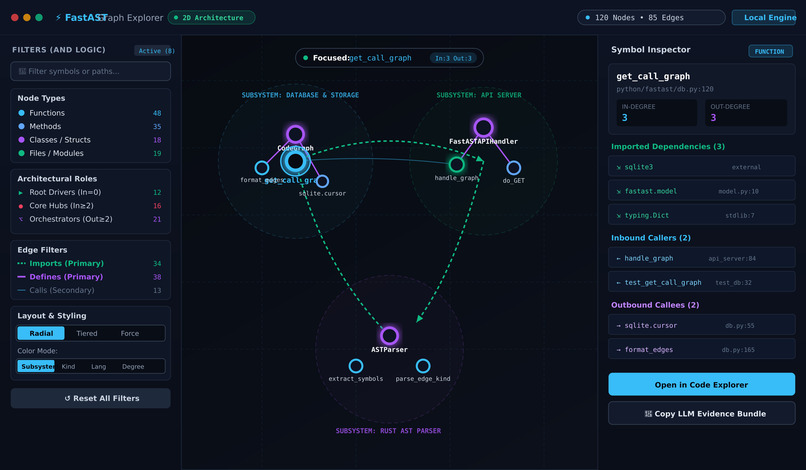This screenshot has height=470, width=806.
Task: Open the typing.Dict dependency row
Action: pos(701,215)
